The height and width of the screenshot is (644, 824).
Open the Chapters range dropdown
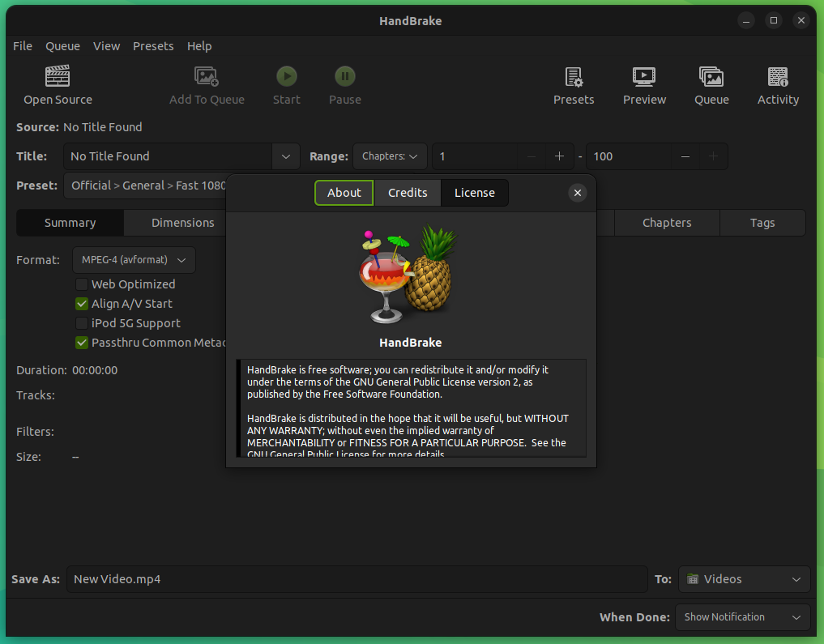coord(389,156)
